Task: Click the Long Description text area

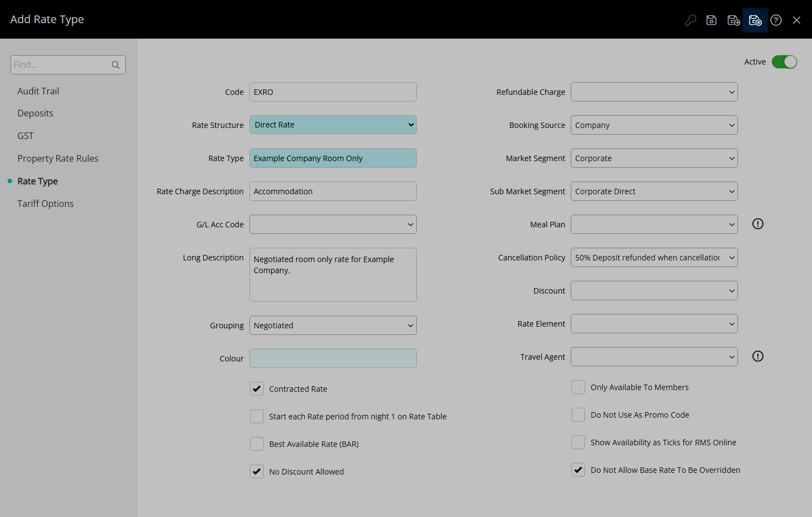Action: click(x=333, y=275)
